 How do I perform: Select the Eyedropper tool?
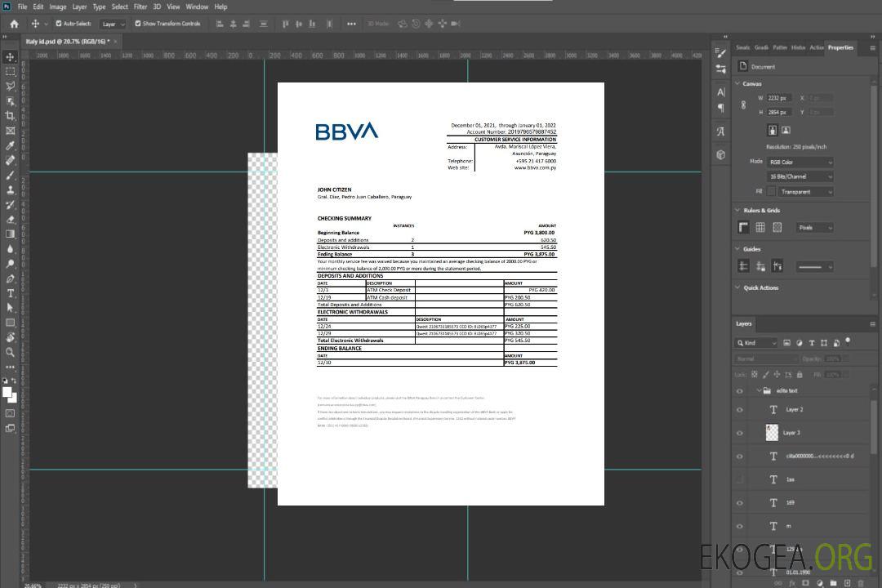[x=10, y=145]
